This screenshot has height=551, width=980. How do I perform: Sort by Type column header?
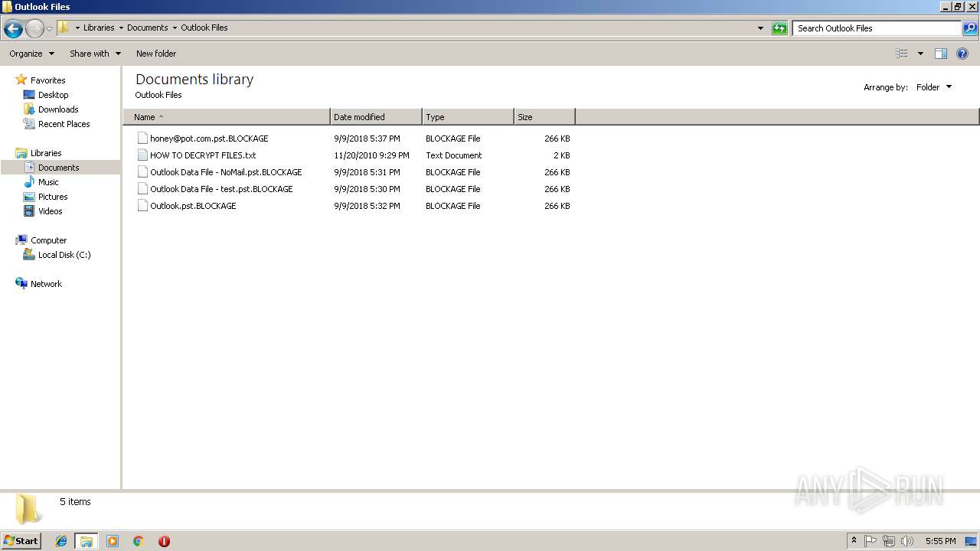[468, 117]
